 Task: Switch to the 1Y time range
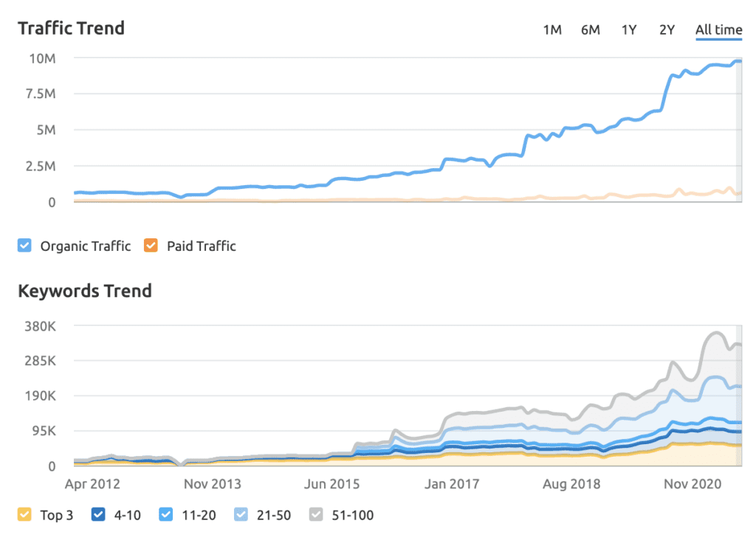(629, 30)
